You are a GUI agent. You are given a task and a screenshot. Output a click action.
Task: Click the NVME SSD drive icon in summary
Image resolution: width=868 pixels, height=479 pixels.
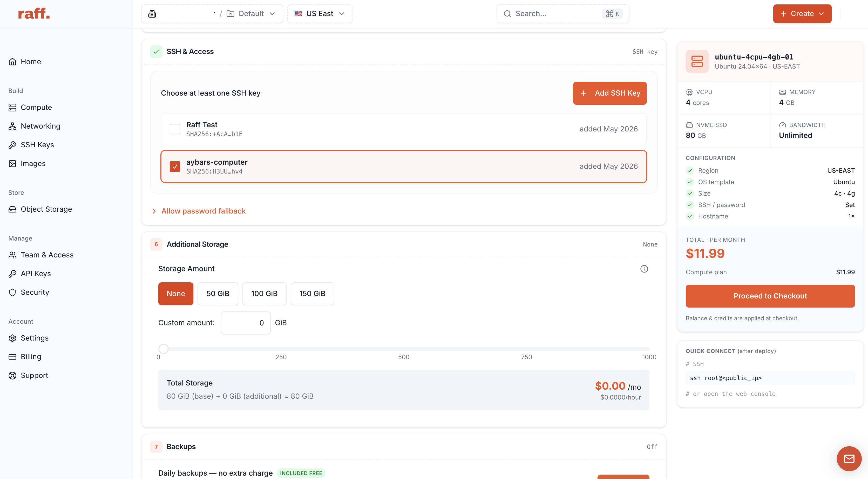click(689, 125)
